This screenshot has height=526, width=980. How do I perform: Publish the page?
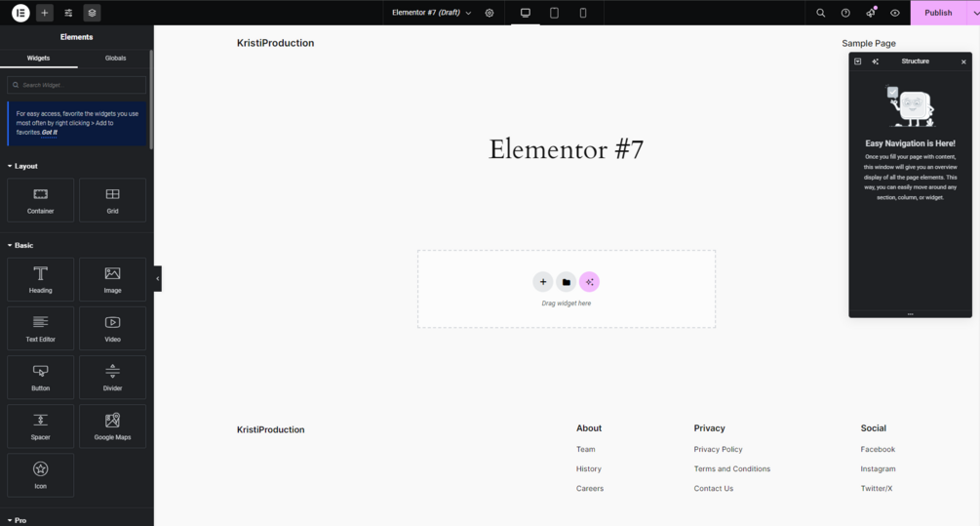938,13
